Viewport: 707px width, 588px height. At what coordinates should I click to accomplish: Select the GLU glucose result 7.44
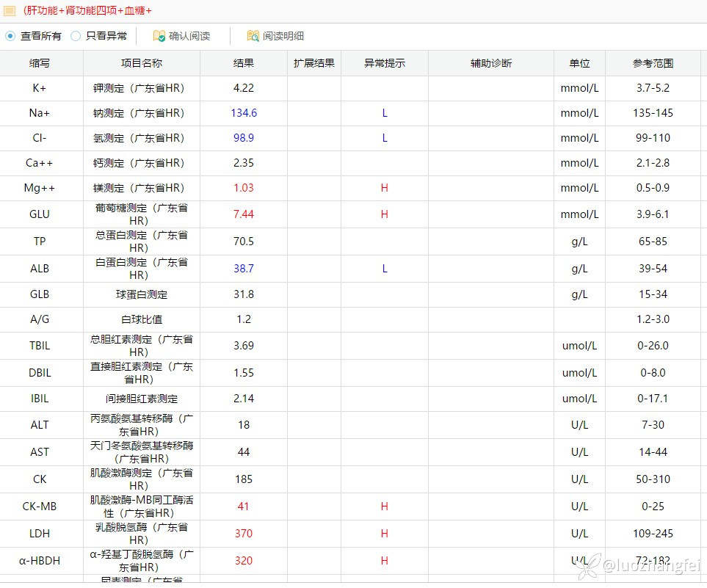coord(243,214)
